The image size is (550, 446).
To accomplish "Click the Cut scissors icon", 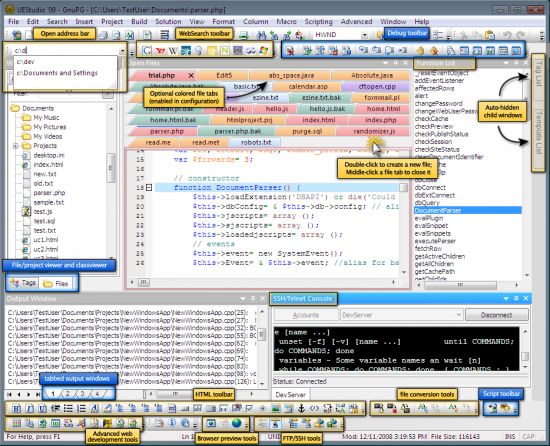I will 464,35.
